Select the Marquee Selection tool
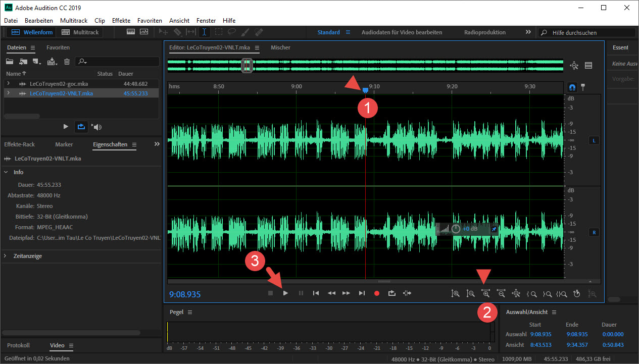This screenshot has width=639, height=364. (x=218, y=32)
